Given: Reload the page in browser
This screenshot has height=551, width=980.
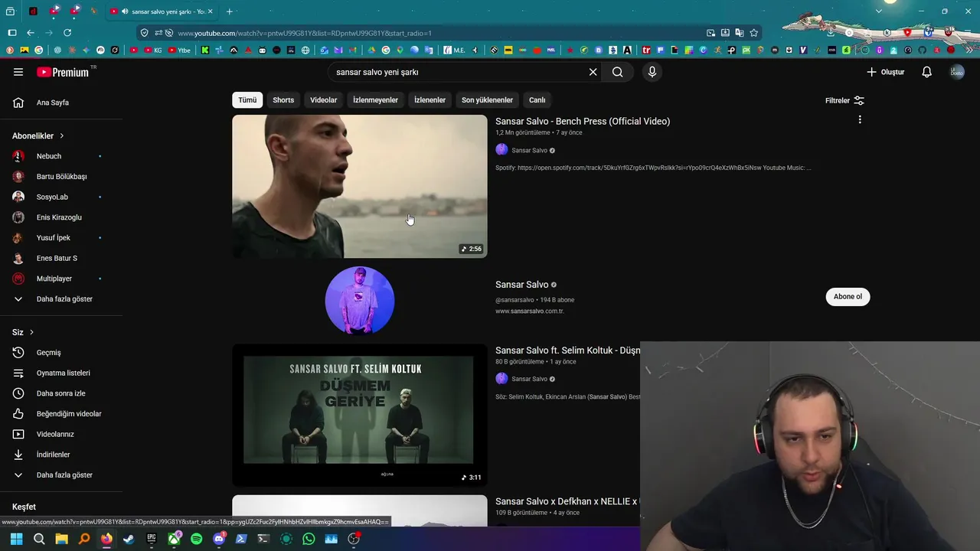Looking at the screenshot, I should point(67,33).
